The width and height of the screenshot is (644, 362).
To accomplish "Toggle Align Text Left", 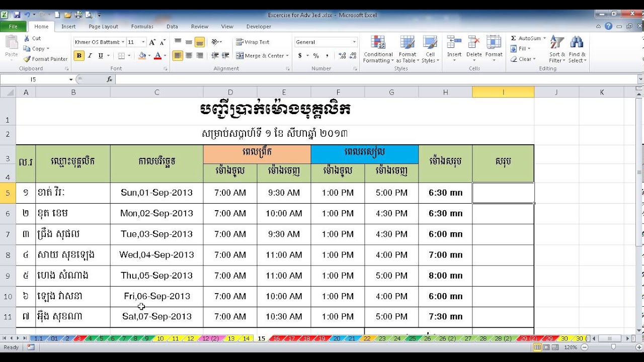I will [178, 56].
